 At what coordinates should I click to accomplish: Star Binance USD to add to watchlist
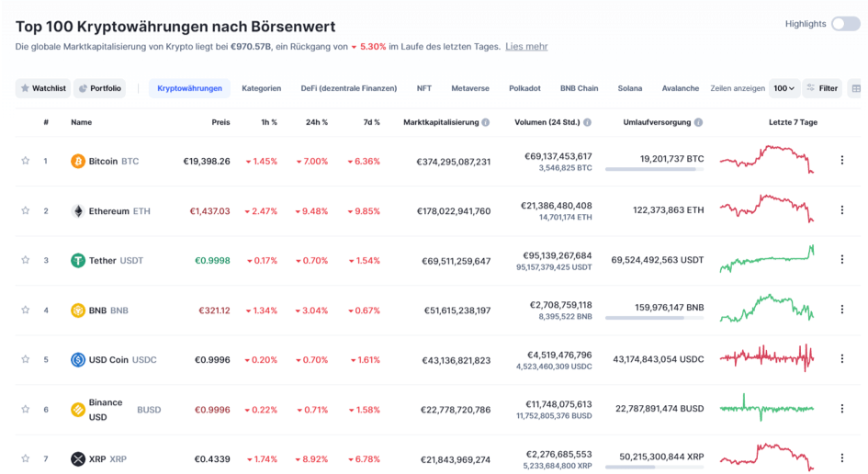pyautogui.click(x=26, y=409)
